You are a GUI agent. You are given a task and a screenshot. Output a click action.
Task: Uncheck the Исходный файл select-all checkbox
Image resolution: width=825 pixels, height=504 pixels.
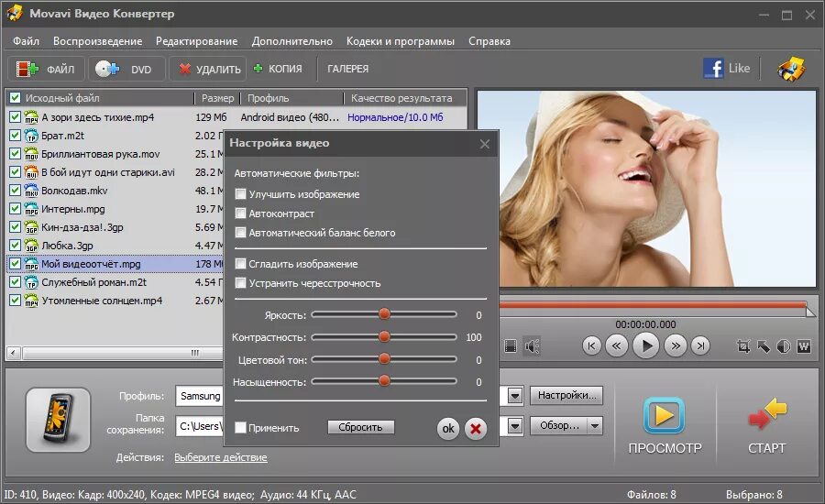(x=16, y=98)
